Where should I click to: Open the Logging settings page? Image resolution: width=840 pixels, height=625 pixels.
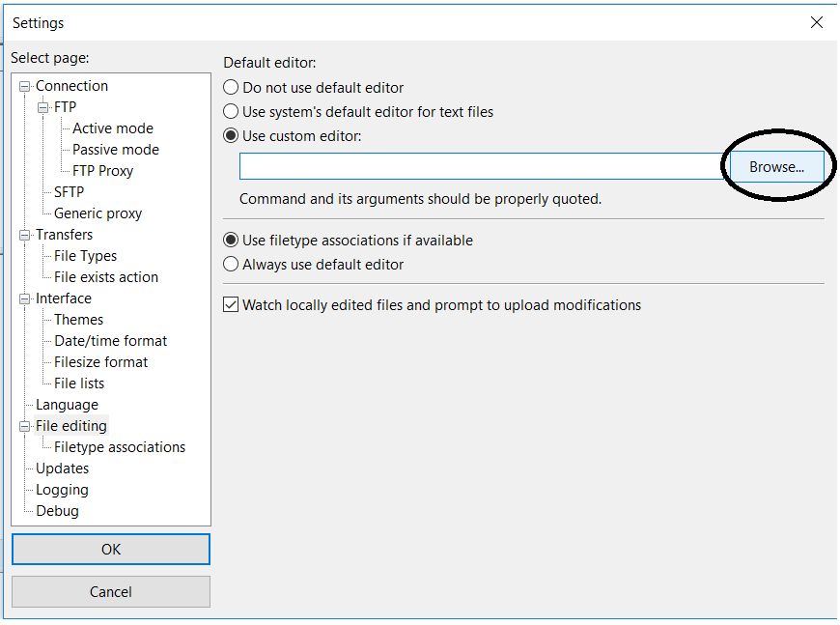pos(62,490)
